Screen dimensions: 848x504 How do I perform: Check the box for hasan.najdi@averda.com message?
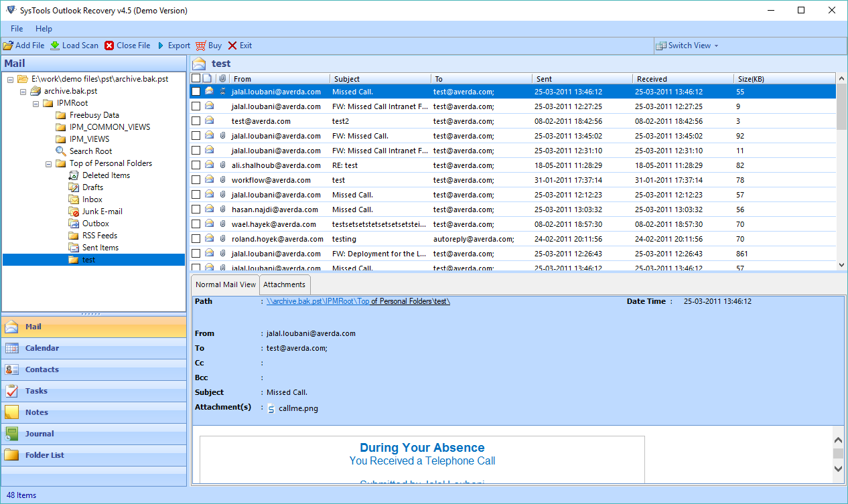(196, 209)
